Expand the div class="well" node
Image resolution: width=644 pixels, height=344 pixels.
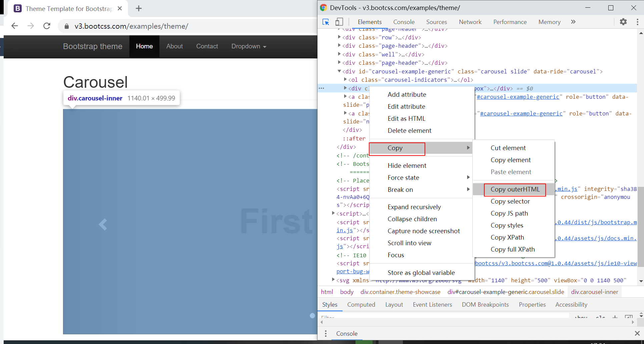tap(339, 54)
